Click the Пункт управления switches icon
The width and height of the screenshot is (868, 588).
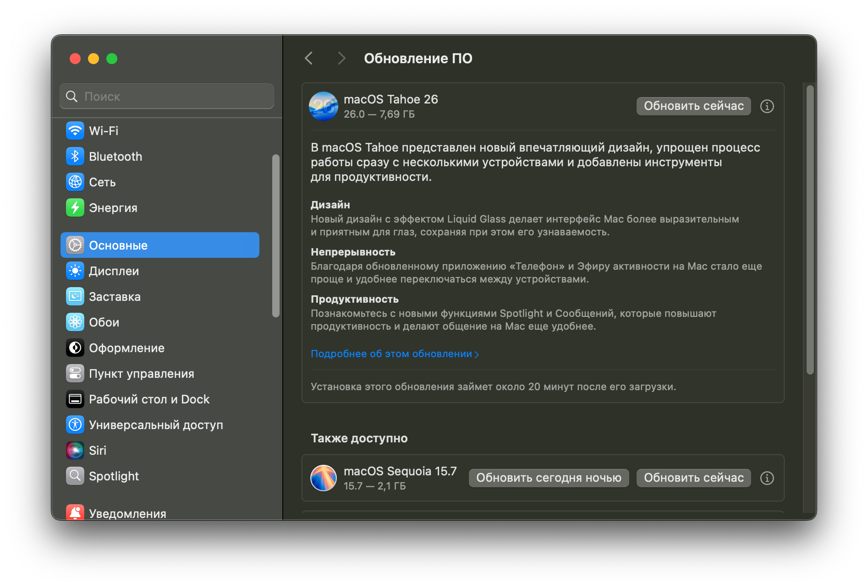coord(75,374)
